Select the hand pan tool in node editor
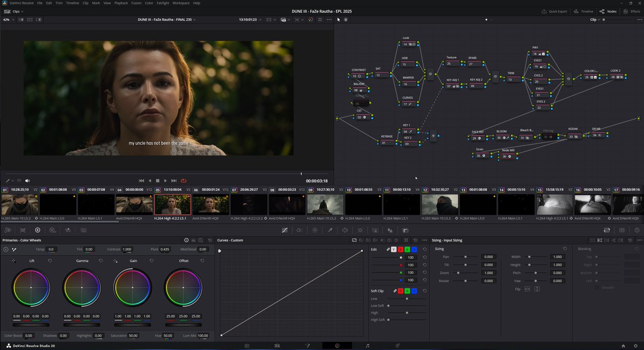This screenshot has height=350, width=644. pos(346,19)
